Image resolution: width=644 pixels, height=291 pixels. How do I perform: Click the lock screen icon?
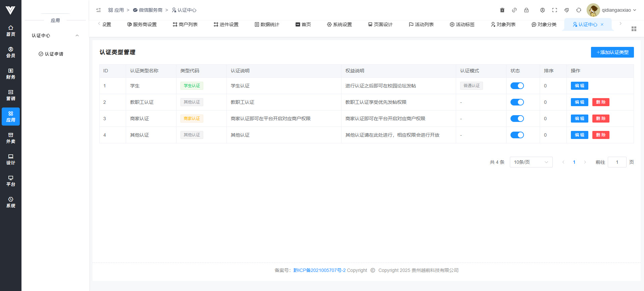526,10
